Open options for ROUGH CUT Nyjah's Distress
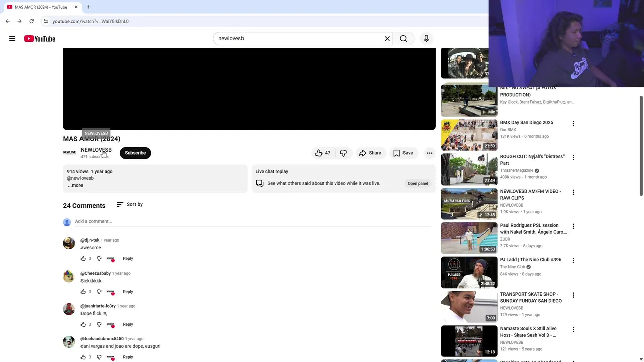 coord(573,157)
